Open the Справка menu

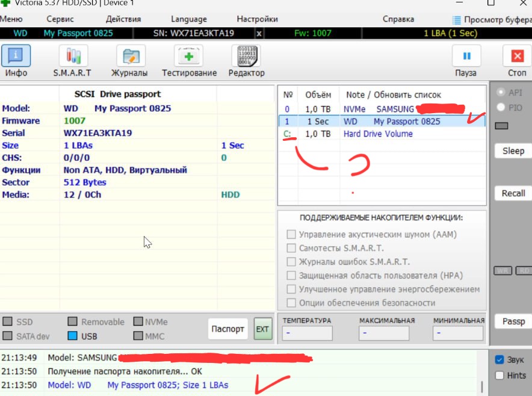pyautogui.click(x=398, y=19)
